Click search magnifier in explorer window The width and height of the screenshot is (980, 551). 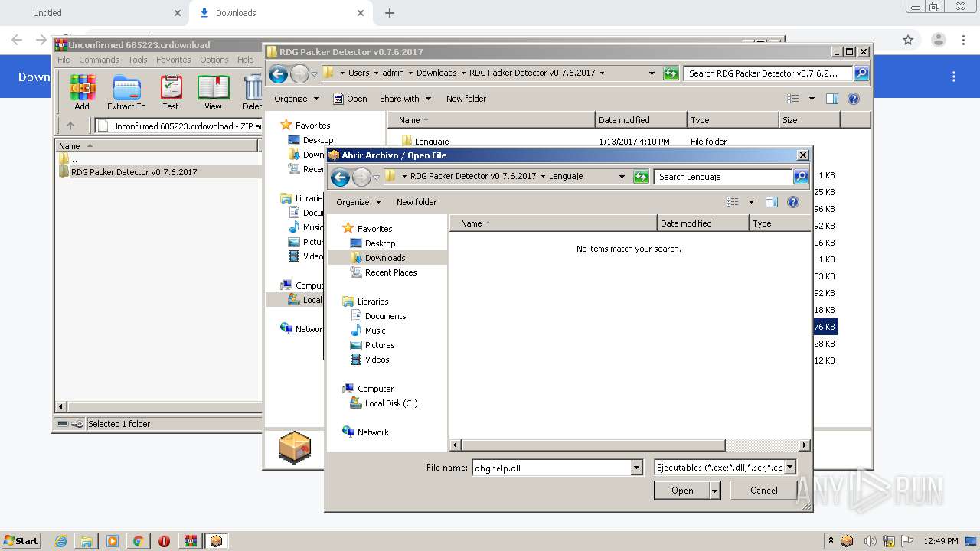point(861,73)
